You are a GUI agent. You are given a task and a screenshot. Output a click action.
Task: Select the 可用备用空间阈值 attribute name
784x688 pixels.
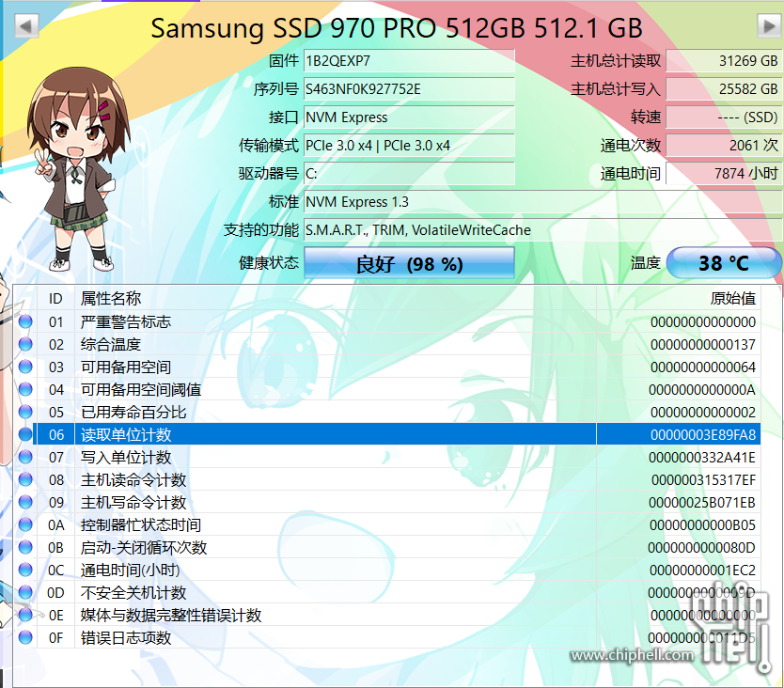pyautogui.click(x=141, y=389)
